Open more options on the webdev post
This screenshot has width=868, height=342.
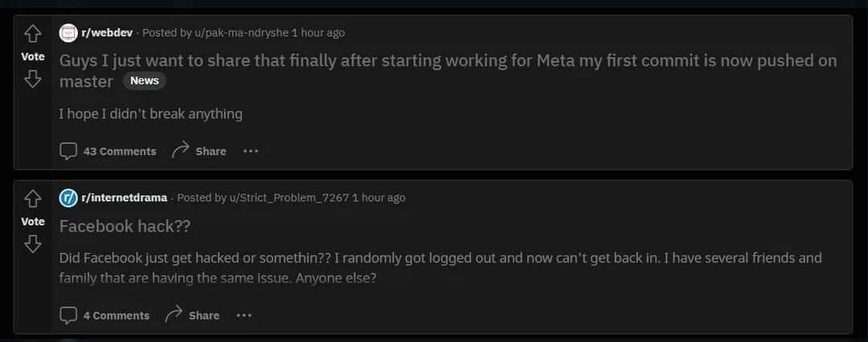point(251,151)
